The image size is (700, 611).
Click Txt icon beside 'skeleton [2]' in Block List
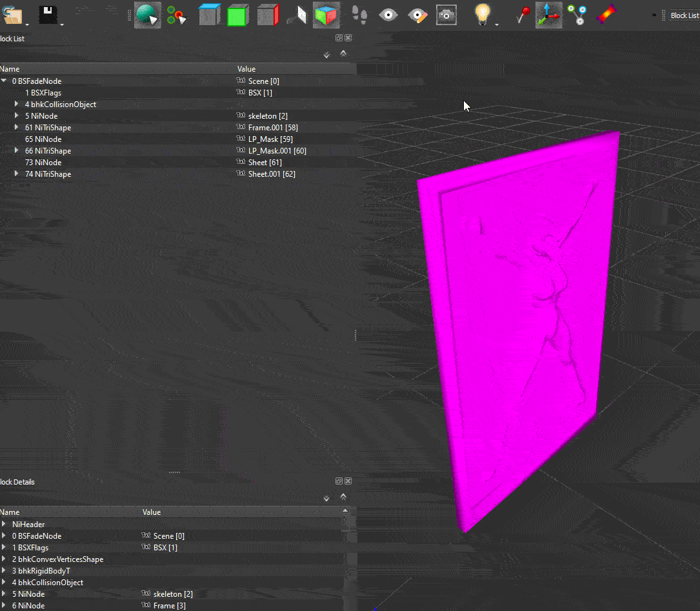(241, 115)
